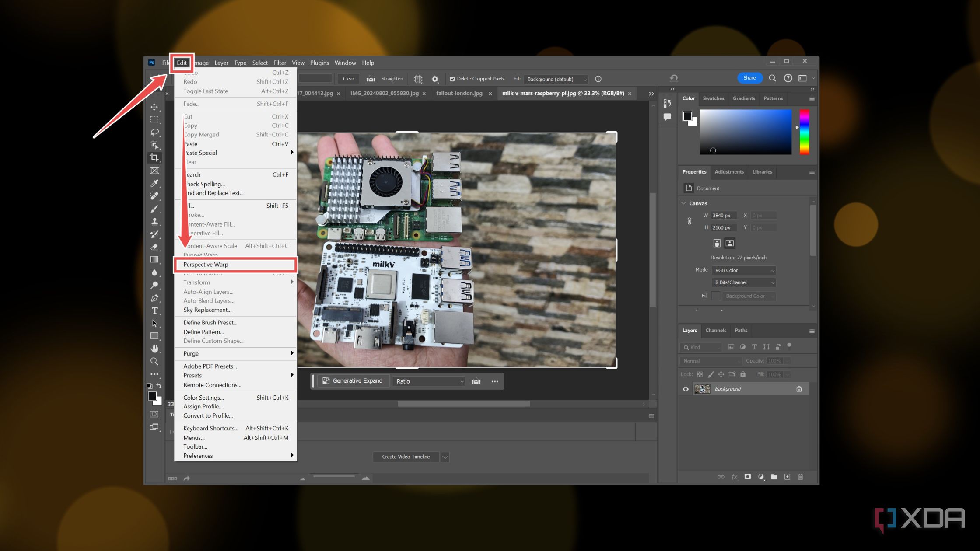
Task: Click the crop overlay grid icon
Action: [418, 79]
